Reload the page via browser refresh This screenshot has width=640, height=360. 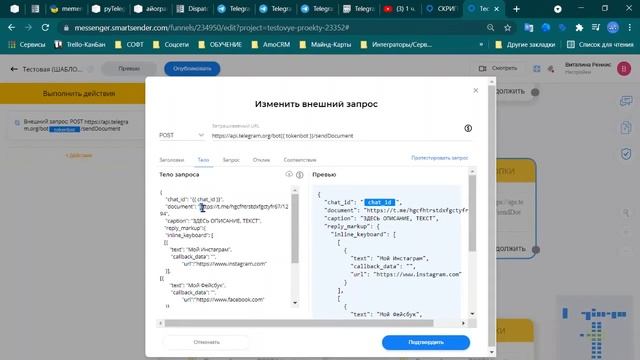pyautogui.click(x=45, y=28)
